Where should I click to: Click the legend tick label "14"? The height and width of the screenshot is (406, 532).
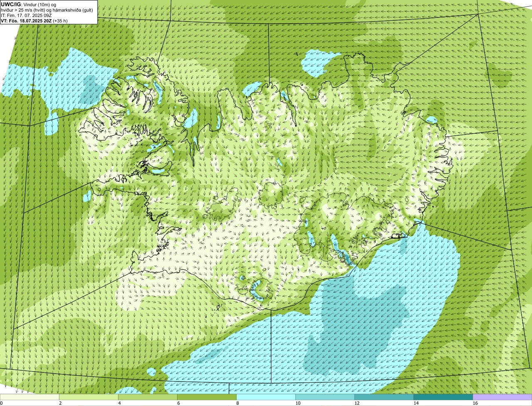coord(416,403)
